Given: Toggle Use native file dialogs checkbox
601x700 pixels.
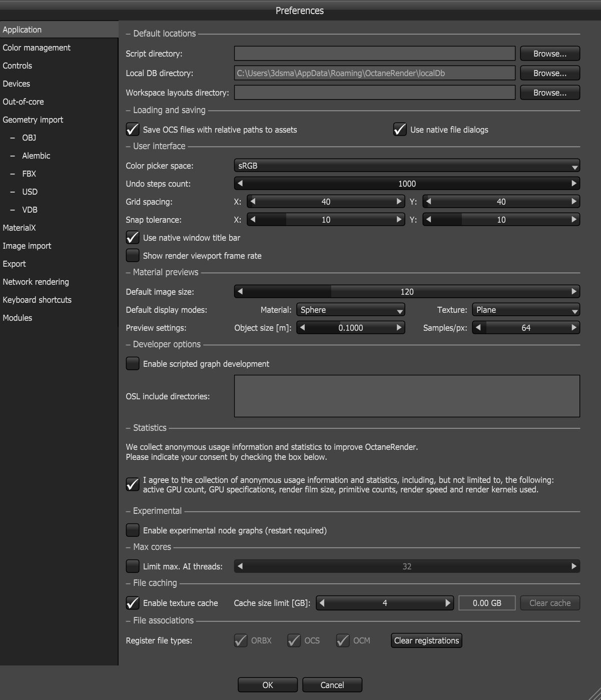Looking at the screenshot, I should pos(400,130).
